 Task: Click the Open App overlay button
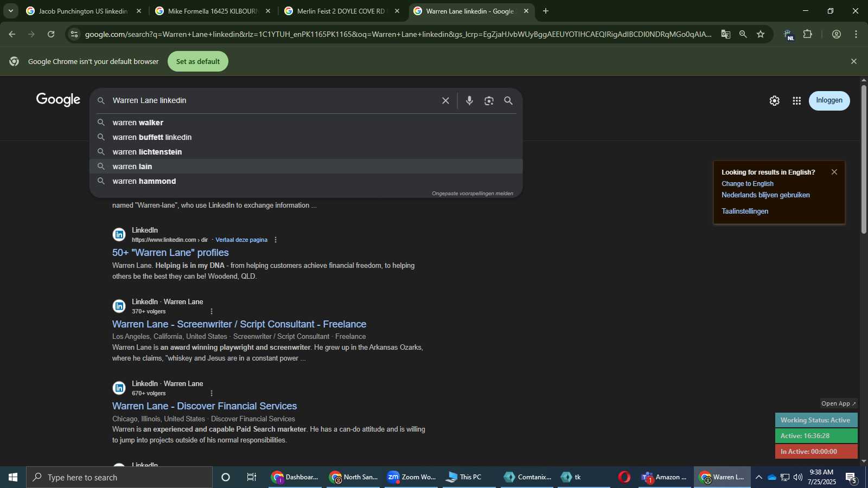coord(838,403)
